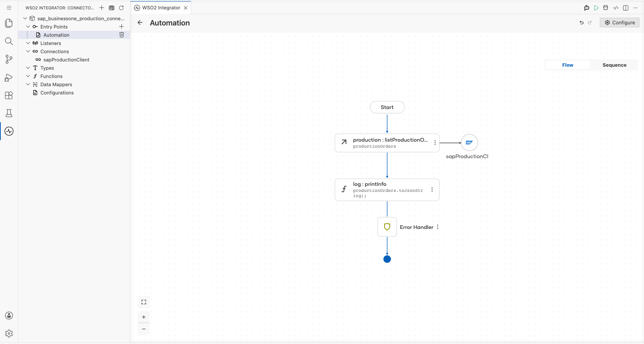Zoom in on the flow diagram
This screenshot has width=644, height=344.
[x=144, y=317]
